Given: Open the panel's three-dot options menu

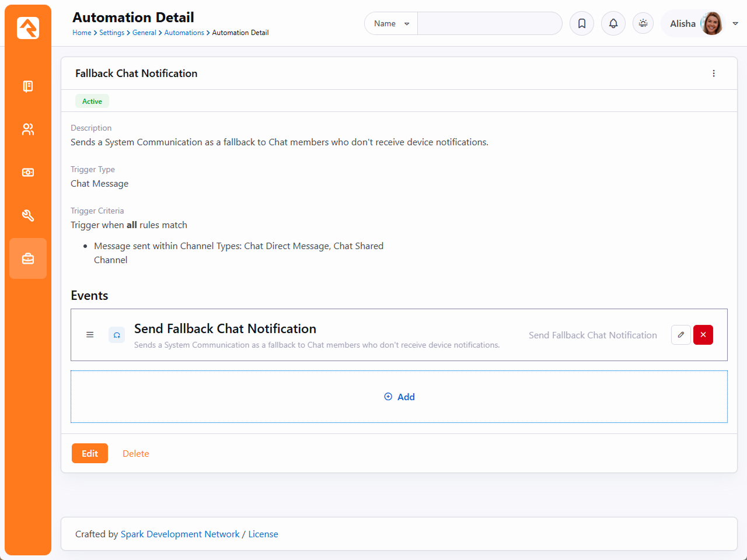Looking at the screenshot, I should [x=714, y=73].
